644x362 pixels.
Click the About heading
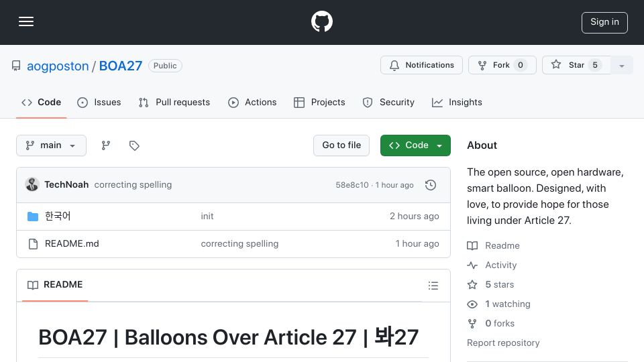(x=482, y=145)
